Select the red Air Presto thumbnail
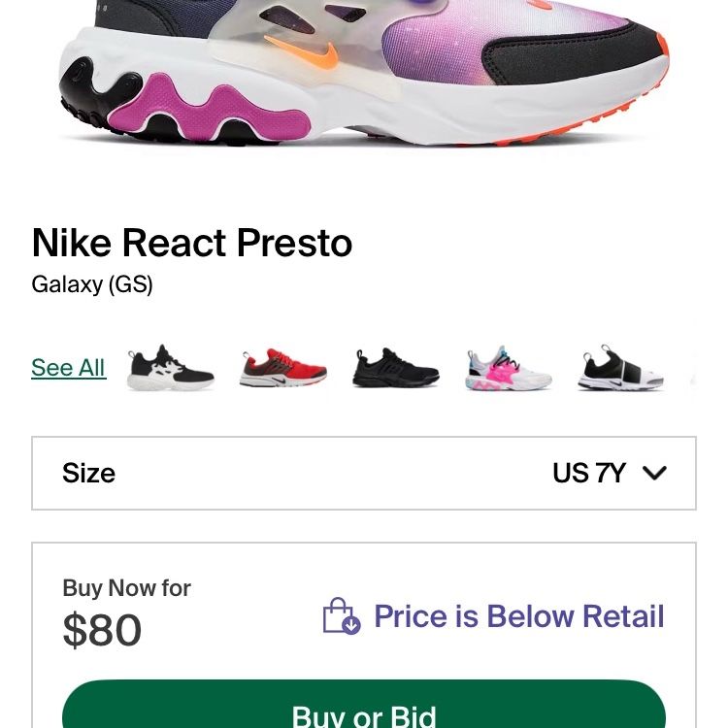The width and height of the screenshot is (728, 728). tap(283, 368)
